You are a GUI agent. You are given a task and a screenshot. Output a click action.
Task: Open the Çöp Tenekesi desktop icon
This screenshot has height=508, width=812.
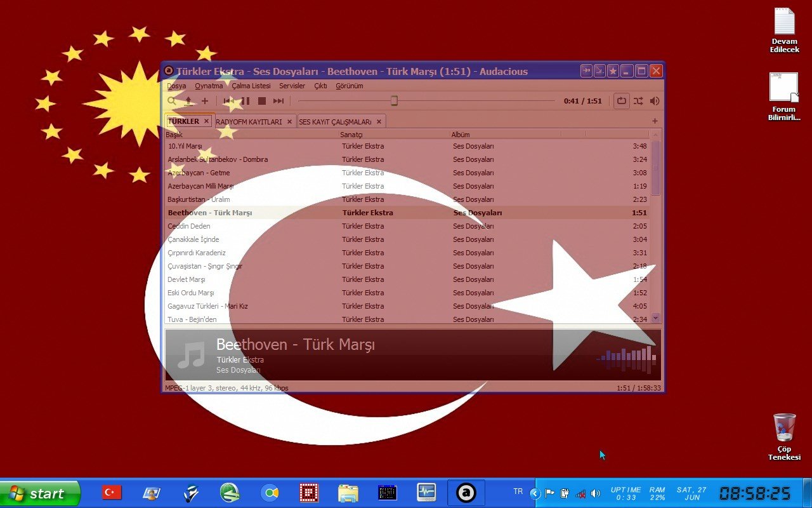pos(784,437)
